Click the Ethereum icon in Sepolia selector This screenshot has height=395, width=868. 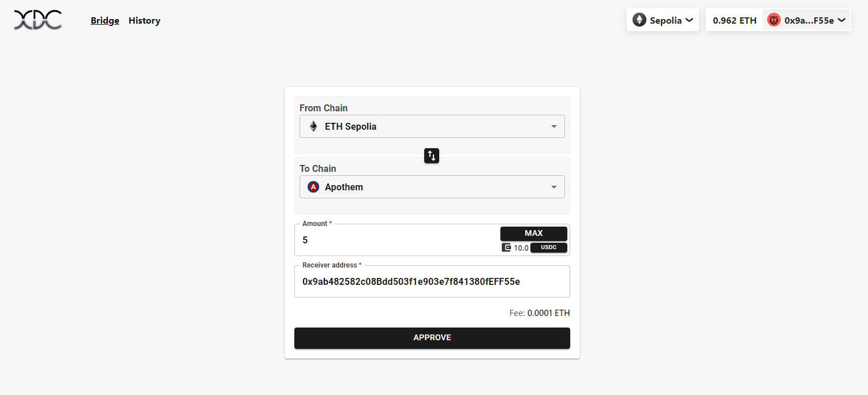coord(639,19)
